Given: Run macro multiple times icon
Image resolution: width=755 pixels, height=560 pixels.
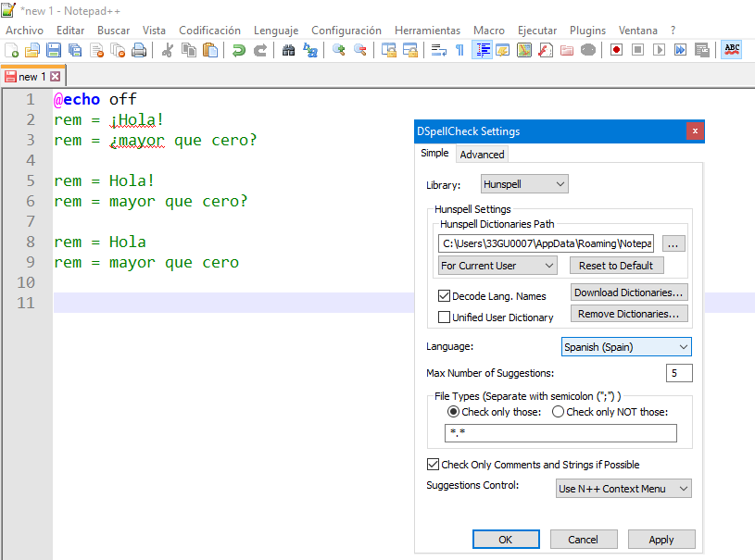Looking at the screenshot, I should [680, 50].
